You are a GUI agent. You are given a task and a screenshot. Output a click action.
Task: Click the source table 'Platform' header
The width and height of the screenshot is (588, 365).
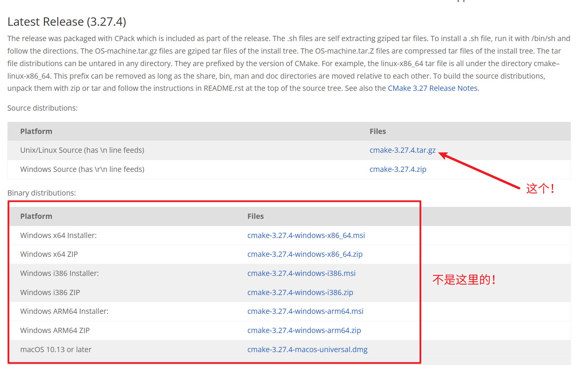[36, 132]
